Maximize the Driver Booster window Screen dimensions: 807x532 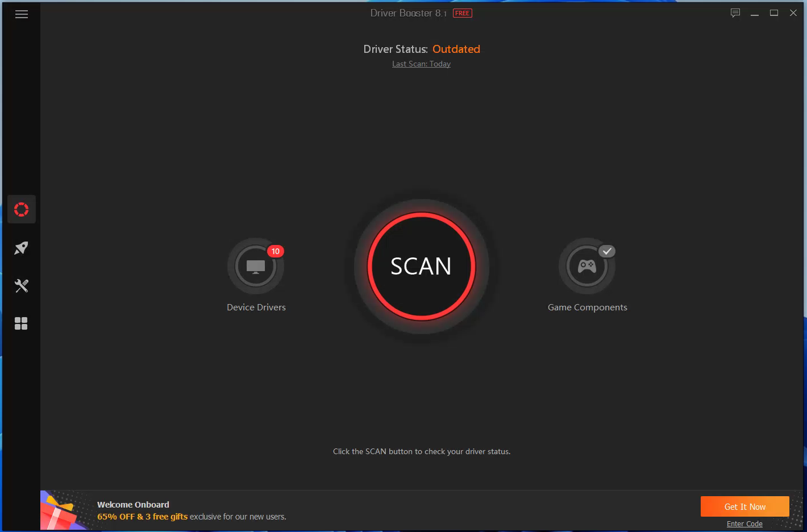point(774,13)
